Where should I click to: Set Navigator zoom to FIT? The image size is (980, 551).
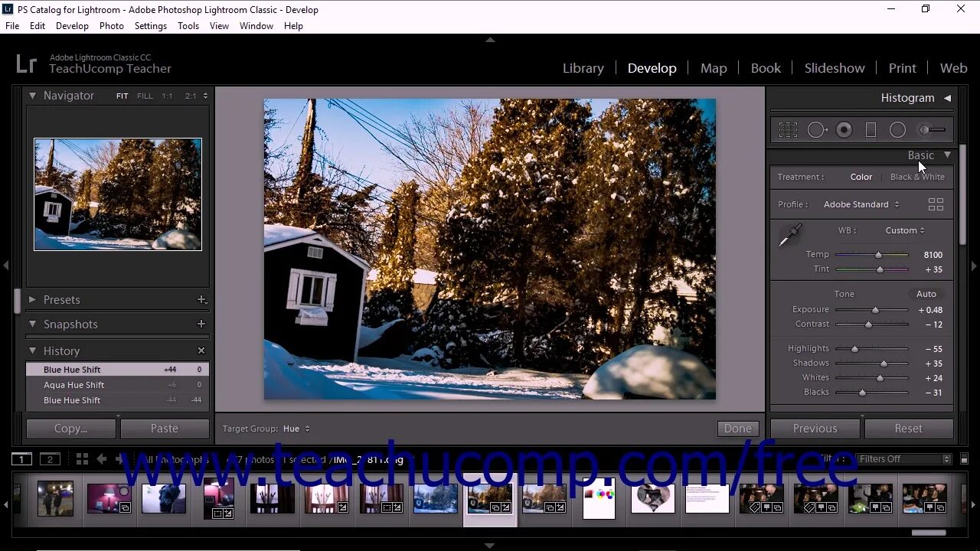122,96
